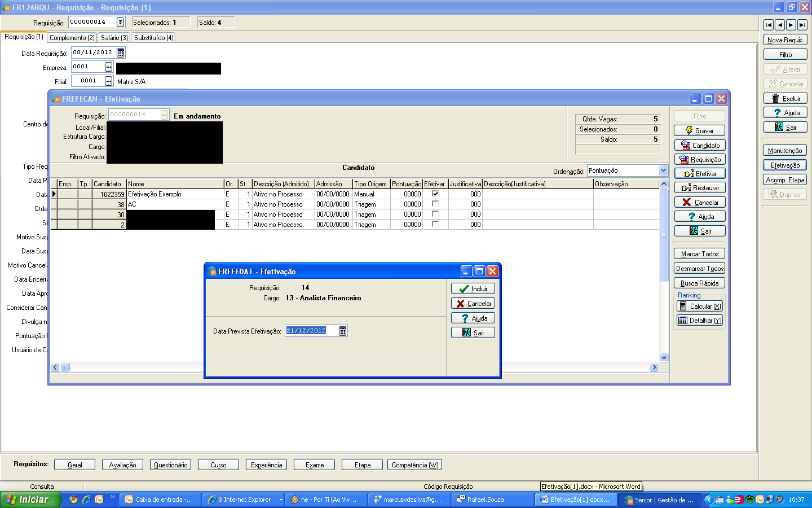Select candidate row Efetivação Exemplo
Viewport: 812px width, 508px height.
pos(355,194)
